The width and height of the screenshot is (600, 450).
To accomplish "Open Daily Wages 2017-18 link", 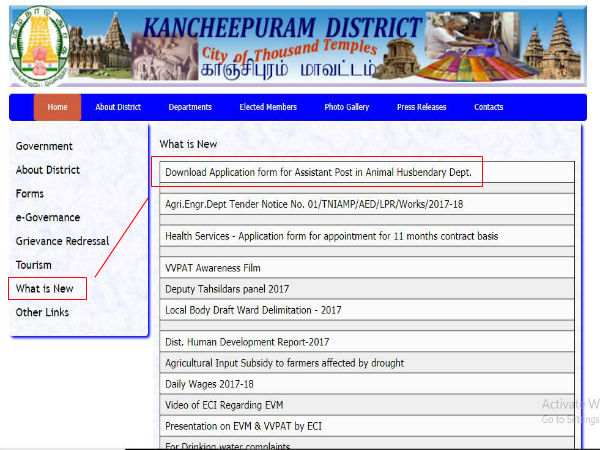I will coord(209,384).
